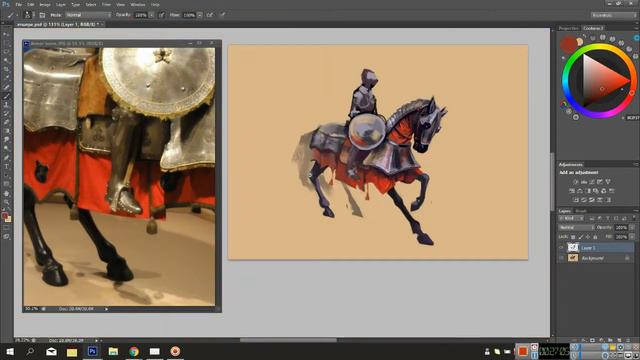Open Chrome from the taskbar
This screenshot has width=640, height=360.
[134, 351]
